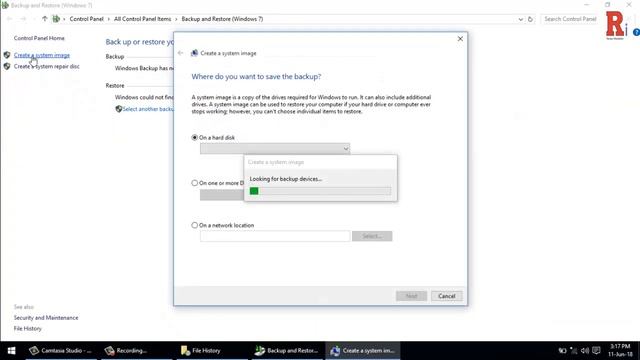Open Security and Maintenance link
This screenshot has width=640, height=360.
point(46,318)
